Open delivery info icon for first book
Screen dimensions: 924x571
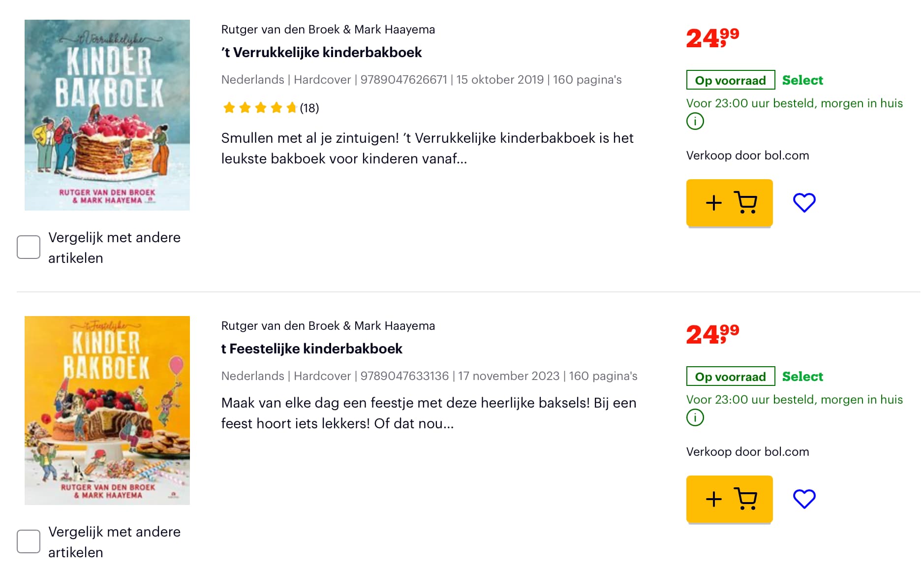(695, 121)
